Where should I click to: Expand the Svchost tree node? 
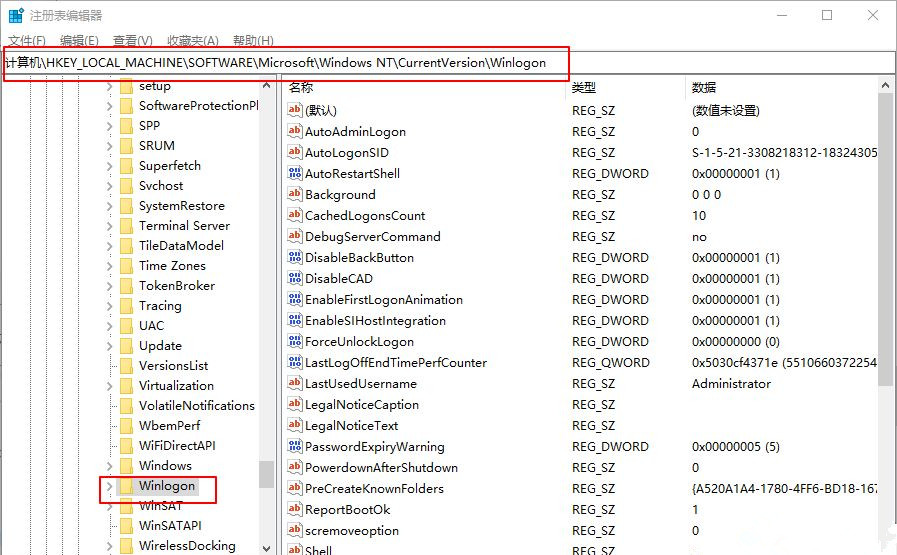(109, 186)
